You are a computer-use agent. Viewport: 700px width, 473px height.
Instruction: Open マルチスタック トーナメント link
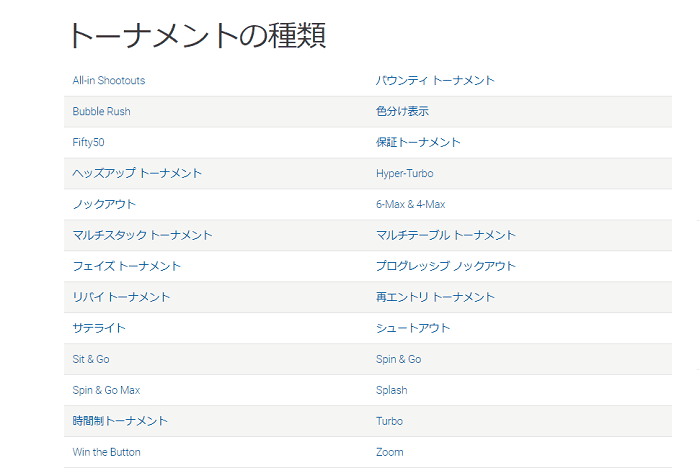142,235
